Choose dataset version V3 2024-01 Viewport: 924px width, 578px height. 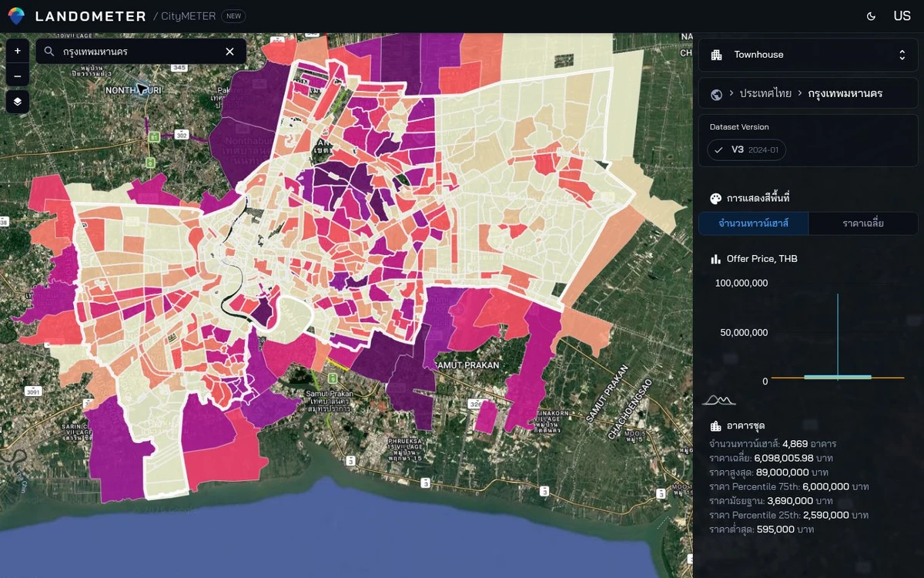[747, 150]
